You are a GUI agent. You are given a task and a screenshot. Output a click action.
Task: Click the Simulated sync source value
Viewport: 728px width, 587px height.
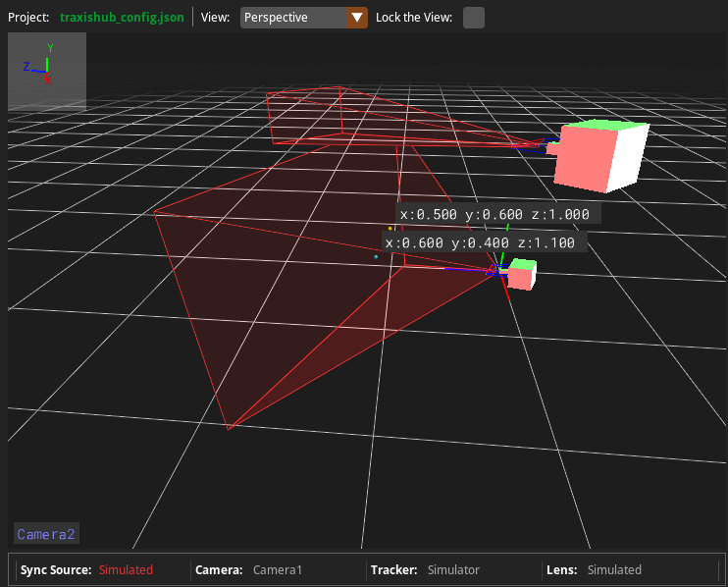pyautogui.click(x=126, y=569)
